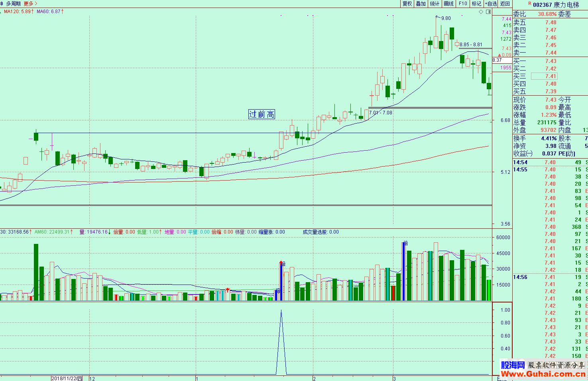Select the 卖一 7.44 ask row
The image size is (588, 381).
[x=550, y=53]
